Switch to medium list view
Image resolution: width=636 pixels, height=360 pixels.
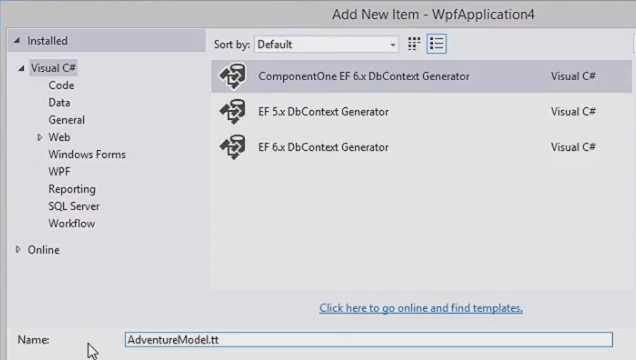click(436, 44)
